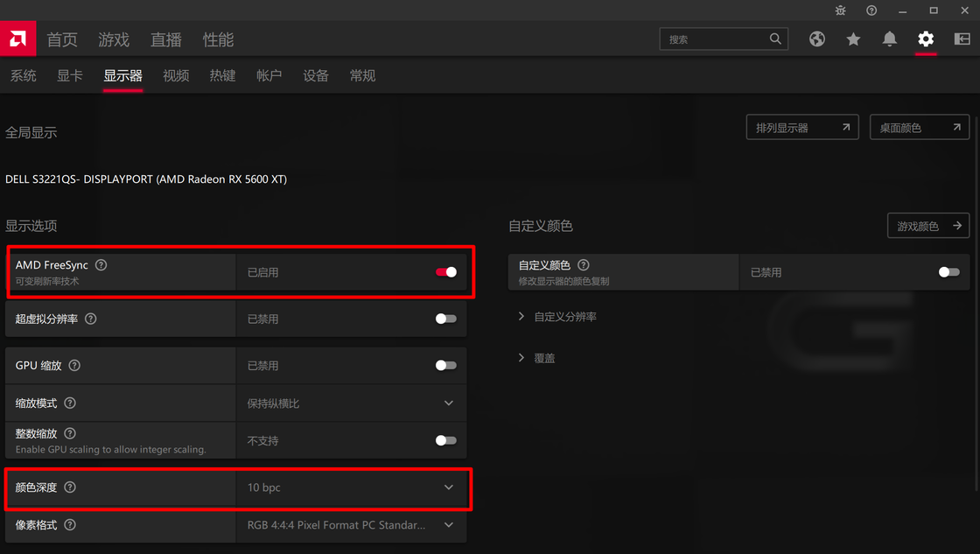Click 'Enable GPU scaling to allow integer scaling.' text

pyautogui.click(x=110, y=449)
